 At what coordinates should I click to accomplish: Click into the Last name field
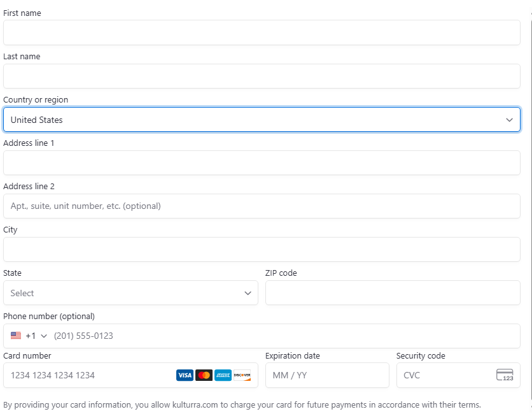click(x=262, y=76)
